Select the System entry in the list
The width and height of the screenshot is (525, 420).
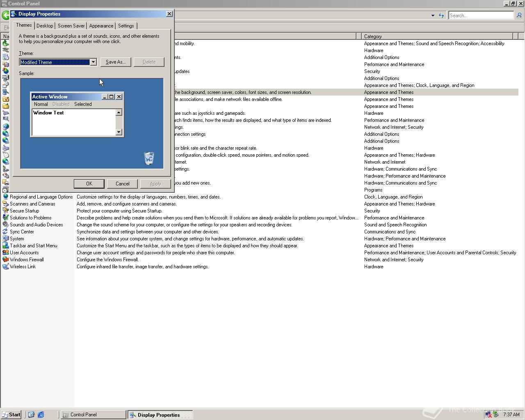17,239
